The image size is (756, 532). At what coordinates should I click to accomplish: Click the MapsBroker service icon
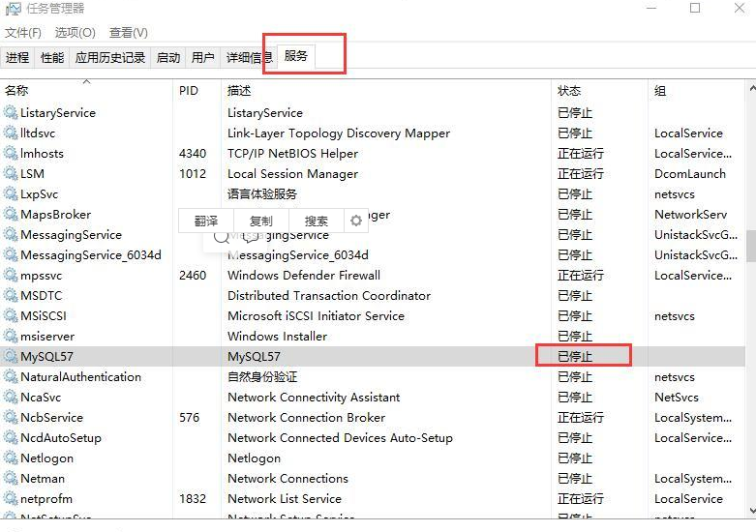pyautogui.click(x=11, y=215)
